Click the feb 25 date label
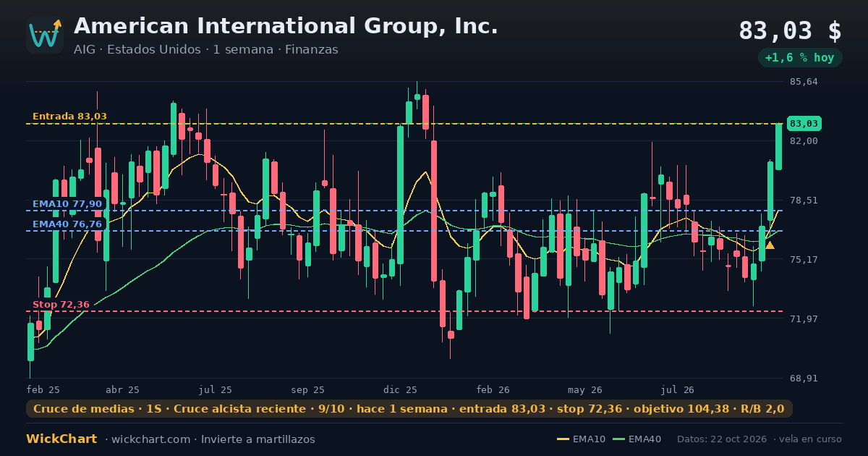868x456 pixels. tap(43, 389)
